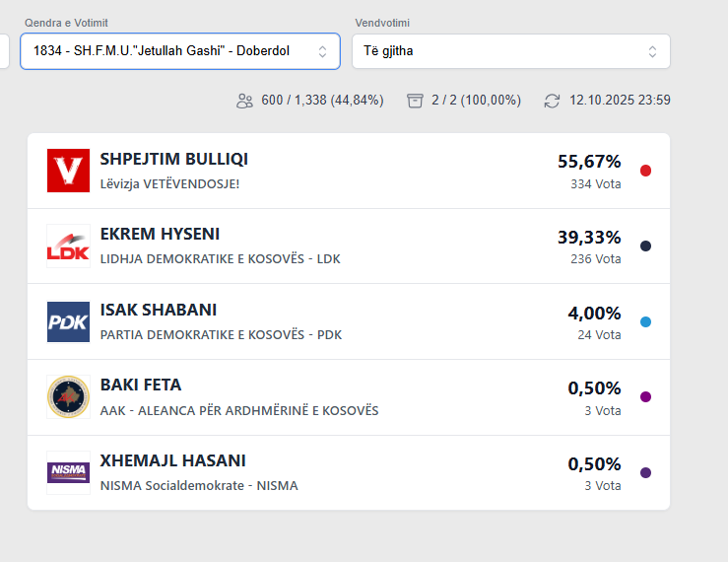Image resolution: width=728 pixels, height=562 pixels.
Task: Select candidate name Ekrem Hyseni
Action: coord(160,235)
